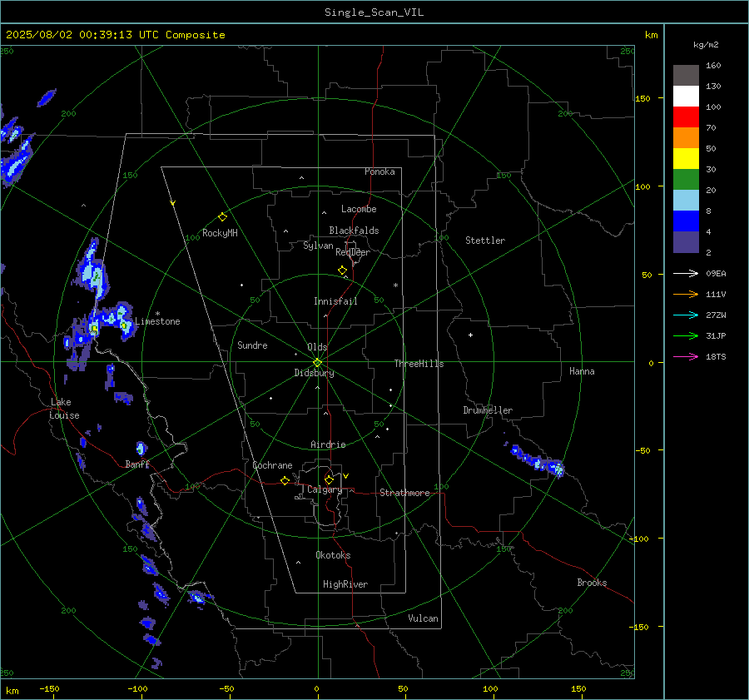Click the Lacombe town label
This screenshot has height=700, width=749.
[x=359, y=209]
